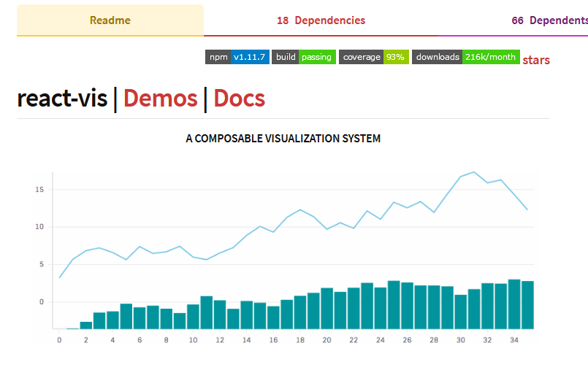588x370 pixels.
Task: Open the stars link
Action: pos(536,60)
